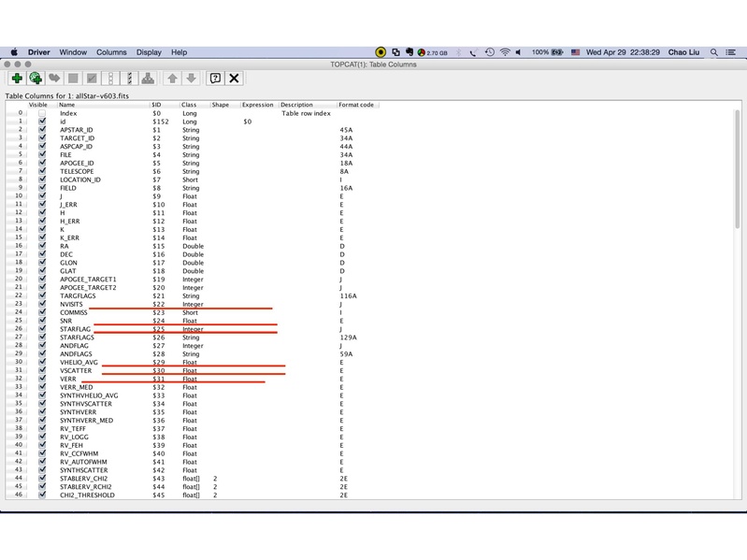Click the X close-window toolbar icon
Screen dimensions: 747x560
coord(235,79)
